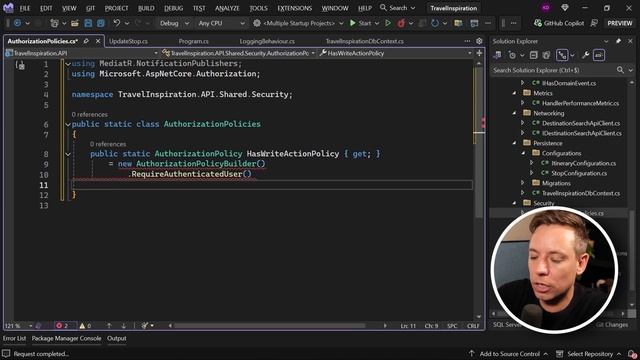Click the navigate down arrow in status strip
Image resolution: width=640 pixels, height=360 pixels.
[x=124, y=326]
